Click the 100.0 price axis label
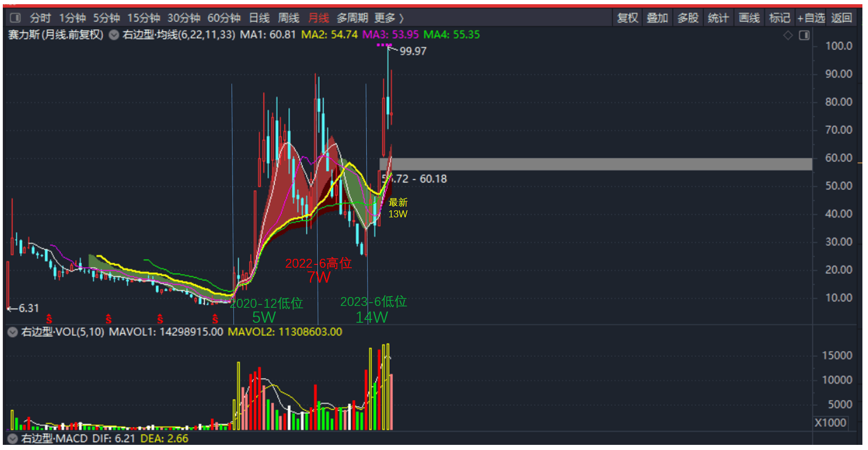The width and height of the screenshot is (868, 450). coord(839,46)
